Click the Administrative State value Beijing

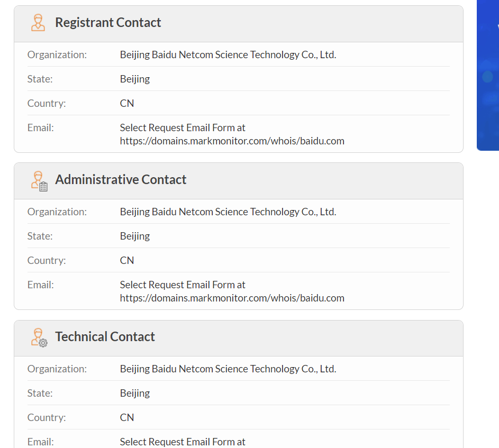pyautogui.click(x=134, y=236)
